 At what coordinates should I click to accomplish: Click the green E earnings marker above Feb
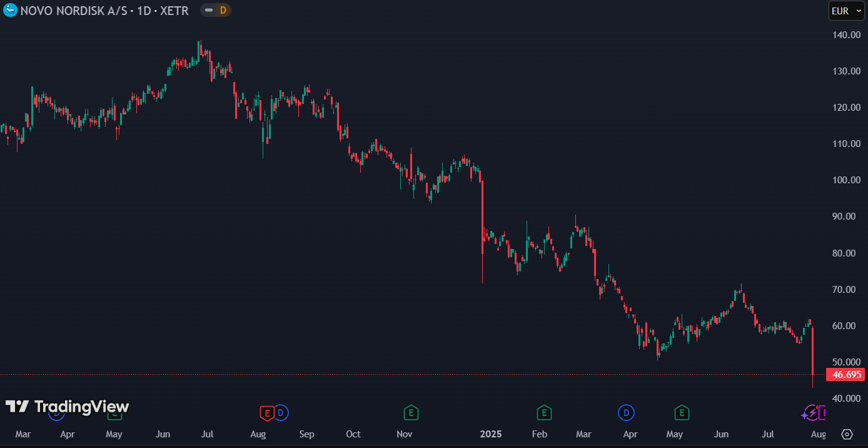(x=544, y=412)
